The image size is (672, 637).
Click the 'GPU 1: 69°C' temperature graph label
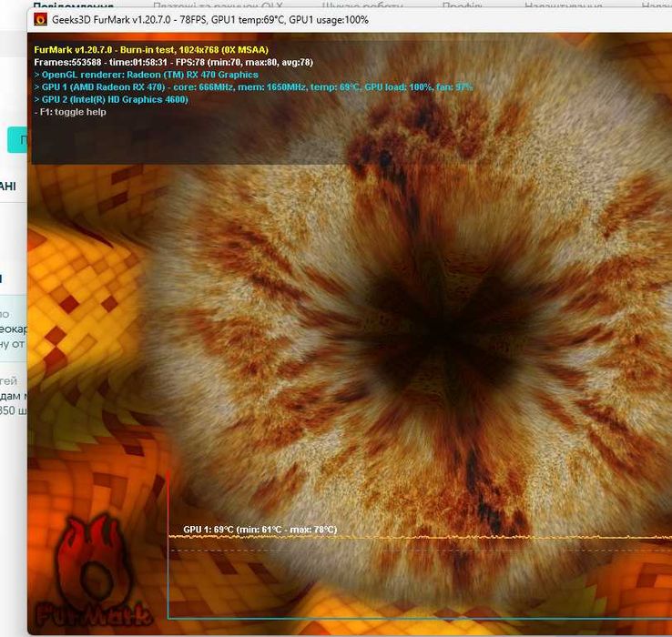pyautogui.click(x=260, y=530)
